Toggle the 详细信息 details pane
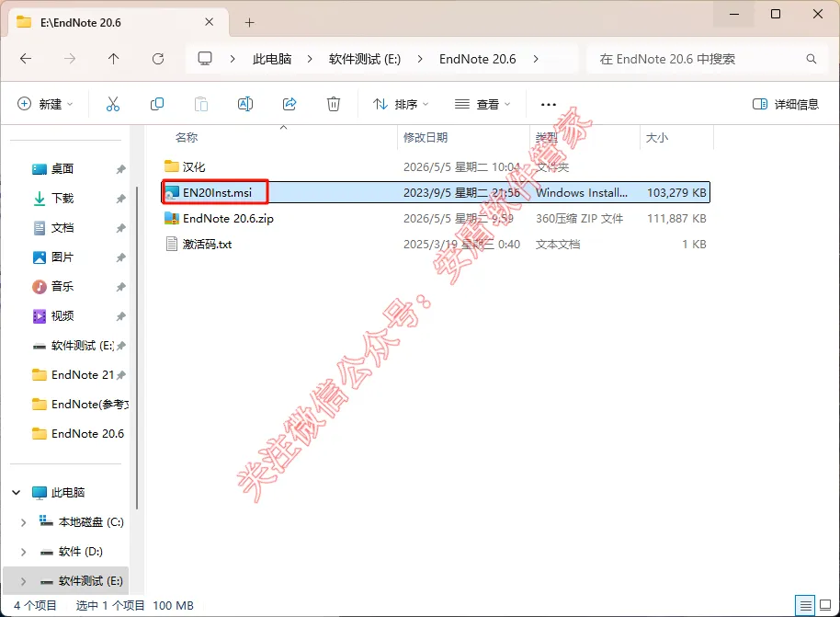This screenshot has height=617, width=840. [x=786, y=104]
